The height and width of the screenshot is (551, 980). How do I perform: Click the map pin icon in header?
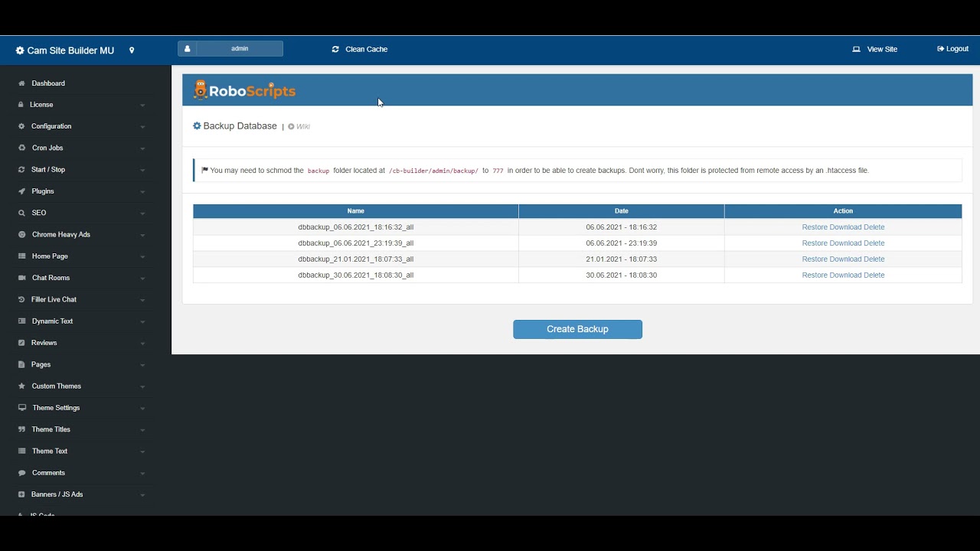tap(132, 51)
